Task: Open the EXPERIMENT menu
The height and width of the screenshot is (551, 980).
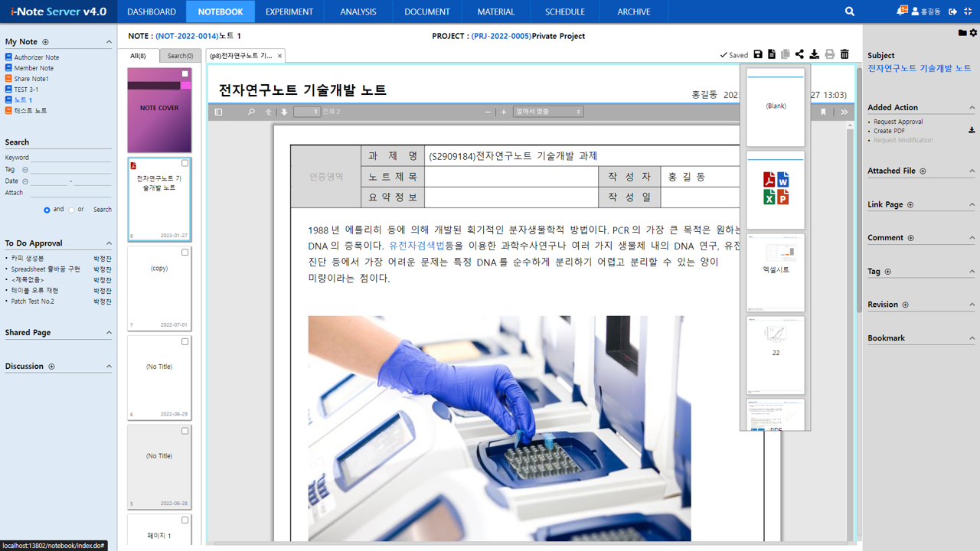Action: coord(289,11)
